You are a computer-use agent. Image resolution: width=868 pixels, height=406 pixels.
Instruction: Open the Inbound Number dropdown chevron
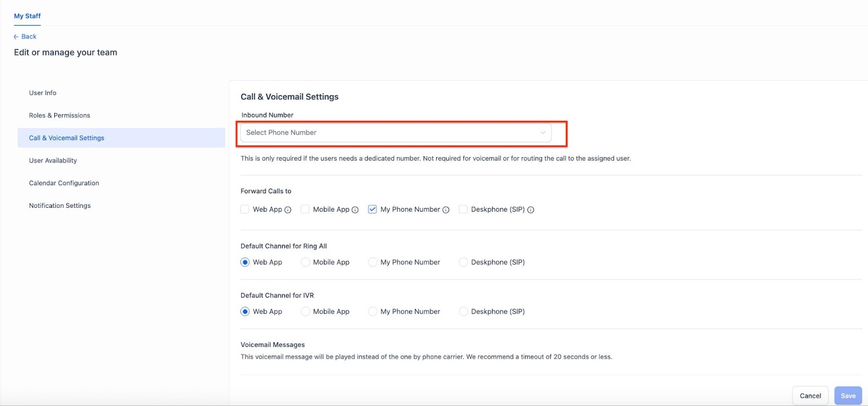coord(542,133)
